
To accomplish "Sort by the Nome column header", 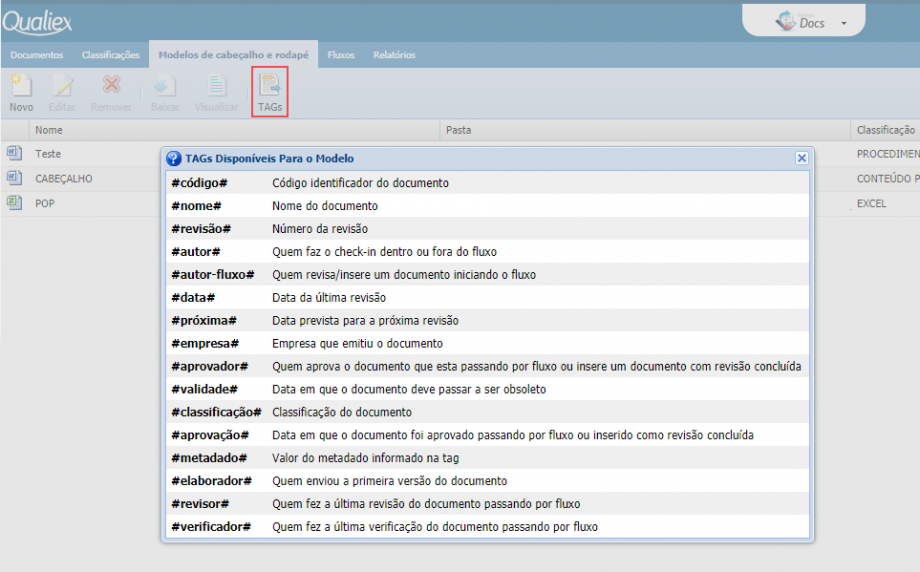I will tap(49, 130).
